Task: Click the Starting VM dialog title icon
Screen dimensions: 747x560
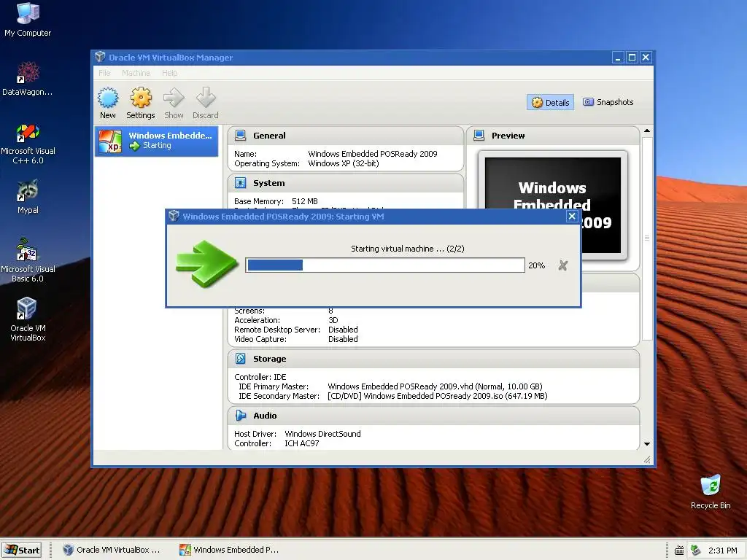Action: point(174,216)
